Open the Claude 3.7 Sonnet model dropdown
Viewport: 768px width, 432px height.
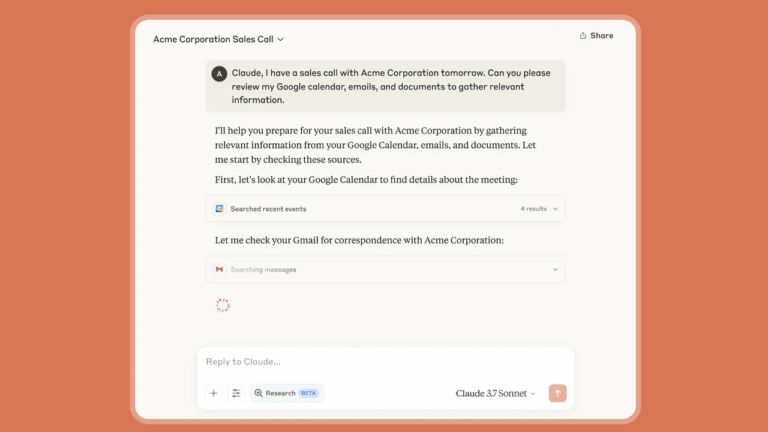pos(495,393)
